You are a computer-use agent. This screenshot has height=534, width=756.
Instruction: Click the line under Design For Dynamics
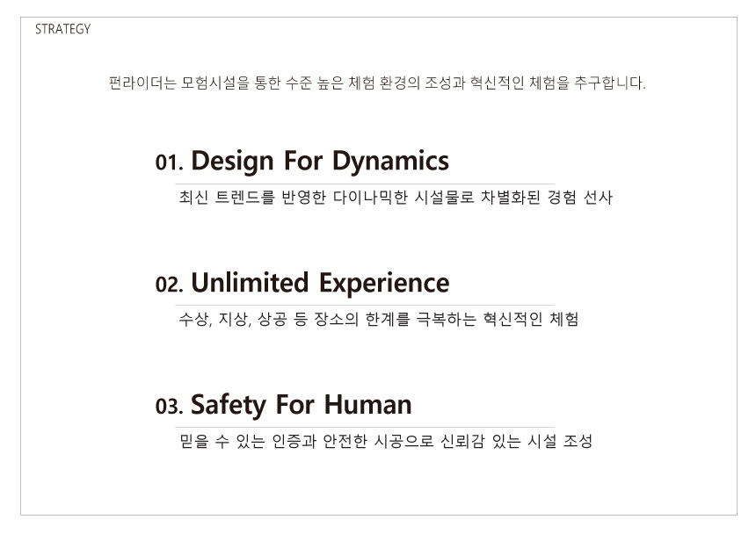365,184
